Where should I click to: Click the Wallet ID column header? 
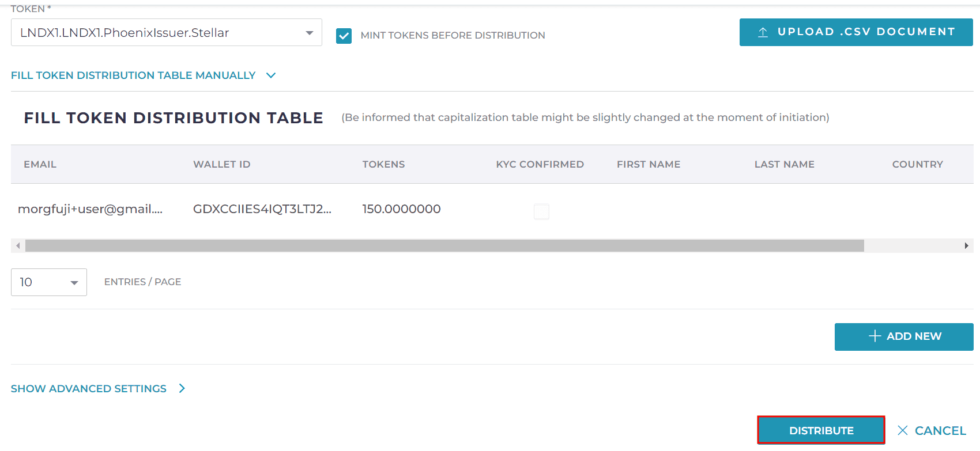(221, 164)
